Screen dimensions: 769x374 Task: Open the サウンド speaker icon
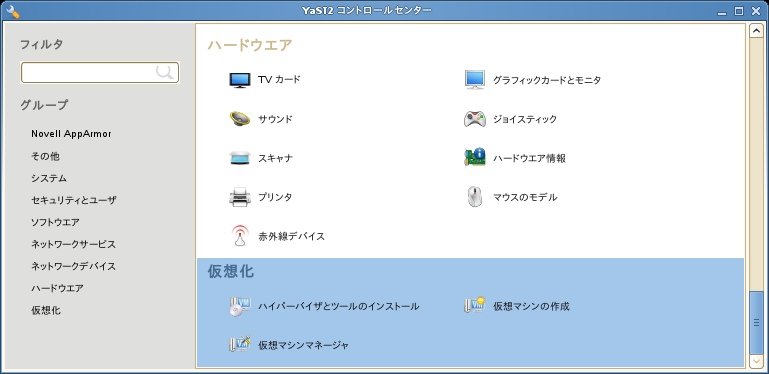[x=239, y=119]
